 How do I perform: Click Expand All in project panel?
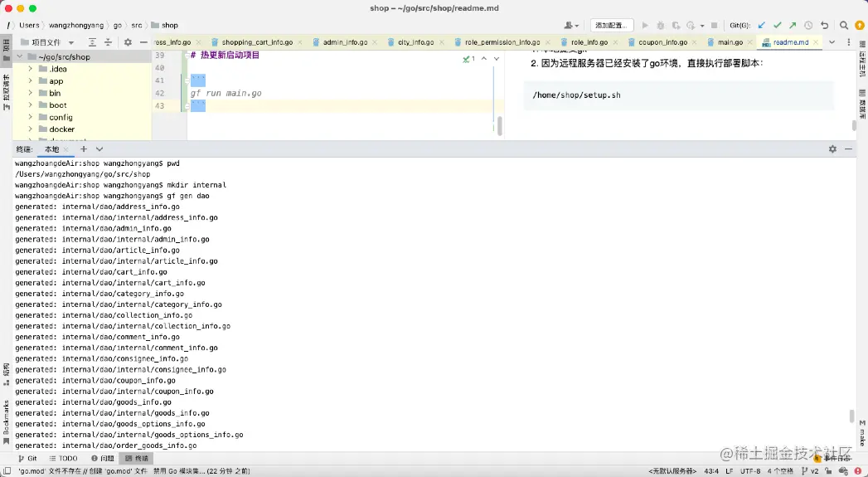click(x=93, y=42)
